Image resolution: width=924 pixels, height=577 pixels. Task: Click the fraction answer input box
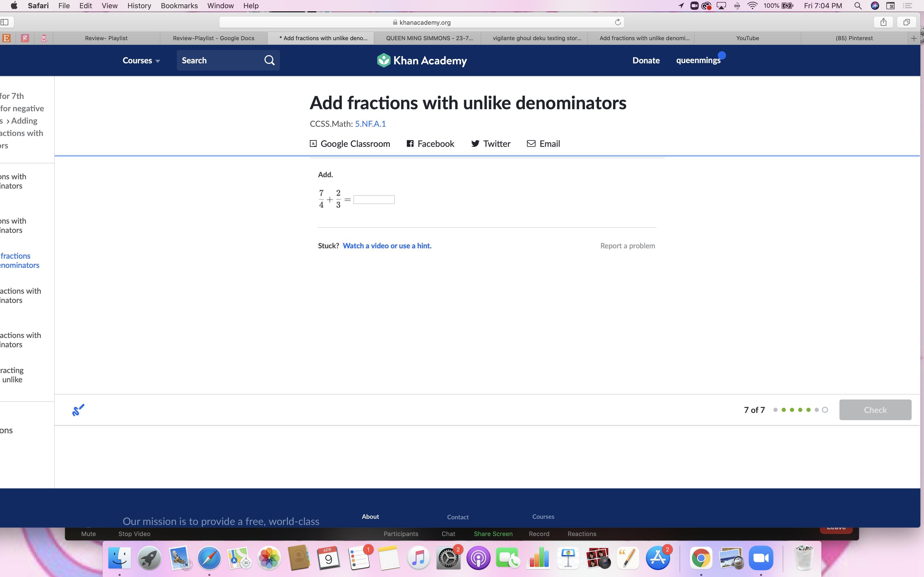pyautogui.click(x=374, y=200)
